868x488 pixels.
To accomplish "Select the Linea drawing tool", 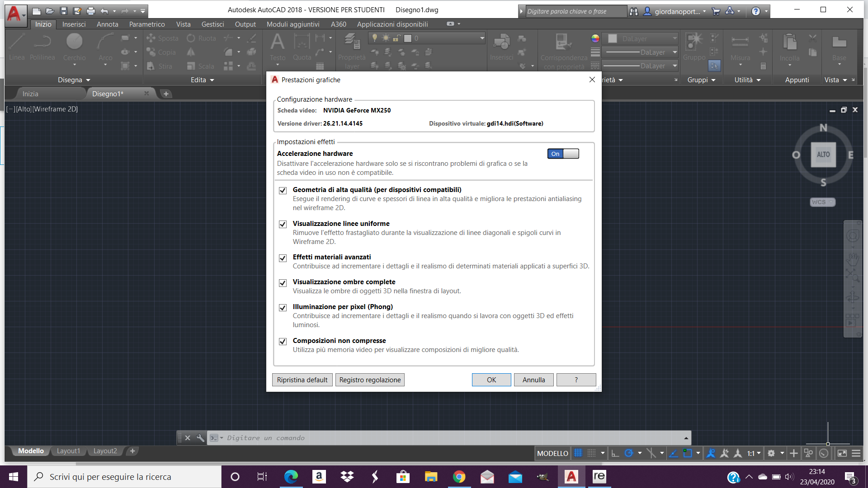I will [17, 47].
